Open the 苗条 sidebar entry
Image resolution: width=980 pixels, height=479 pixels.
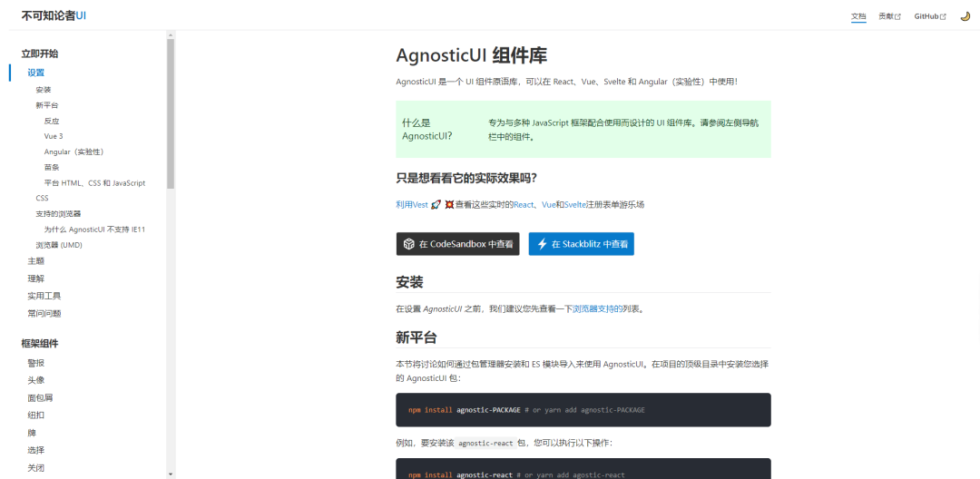pos(52,167)
